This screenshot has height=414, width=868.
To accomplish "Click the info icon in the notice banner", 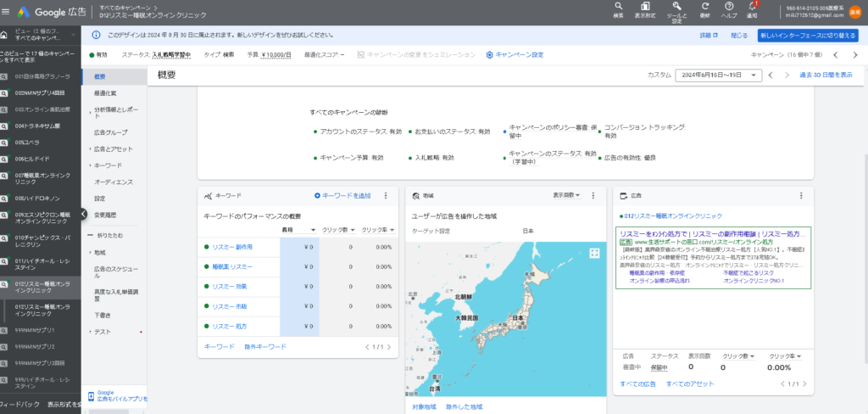I will click(x=97, y=35).
